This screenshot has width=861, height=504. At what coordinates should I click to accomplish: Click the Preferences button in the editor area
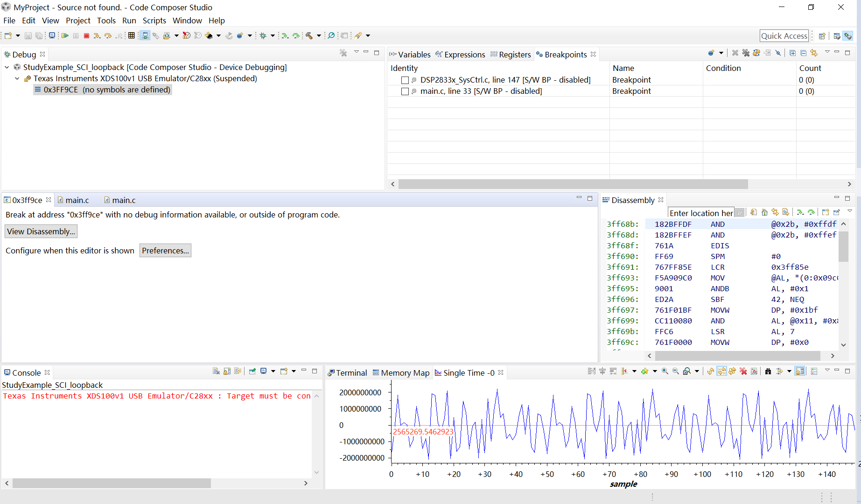[x=165, y=250]
